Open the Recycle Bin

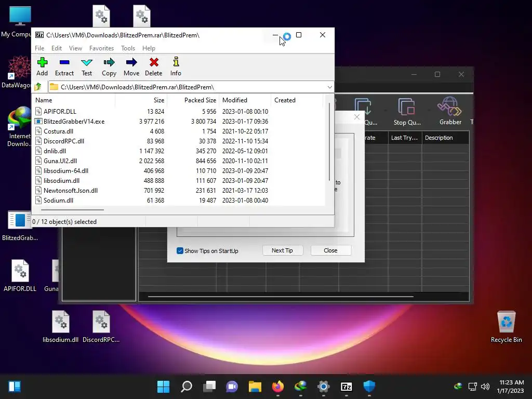pos(506,326)
